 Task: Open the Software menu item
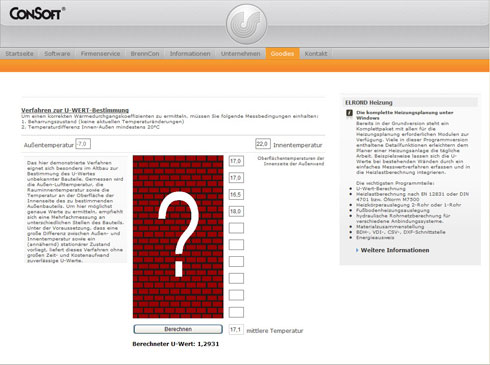pos(57,54)
